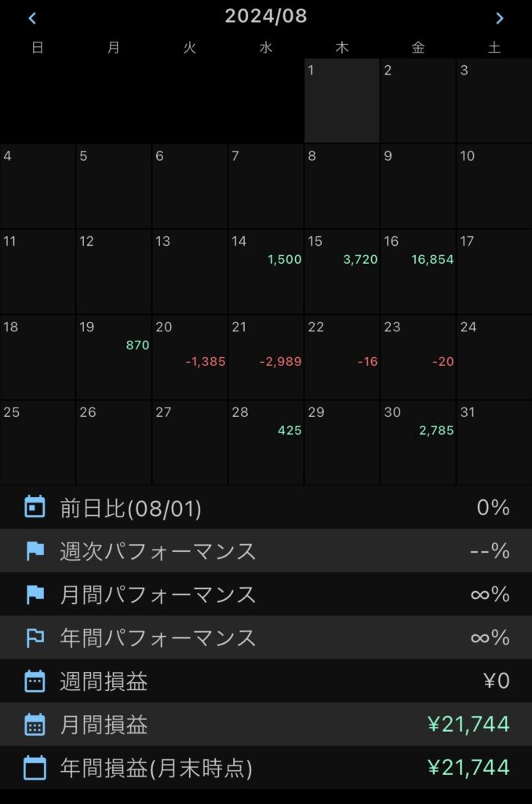Open the 月間損益 ¥21,744 row

(x=266, y=724)
